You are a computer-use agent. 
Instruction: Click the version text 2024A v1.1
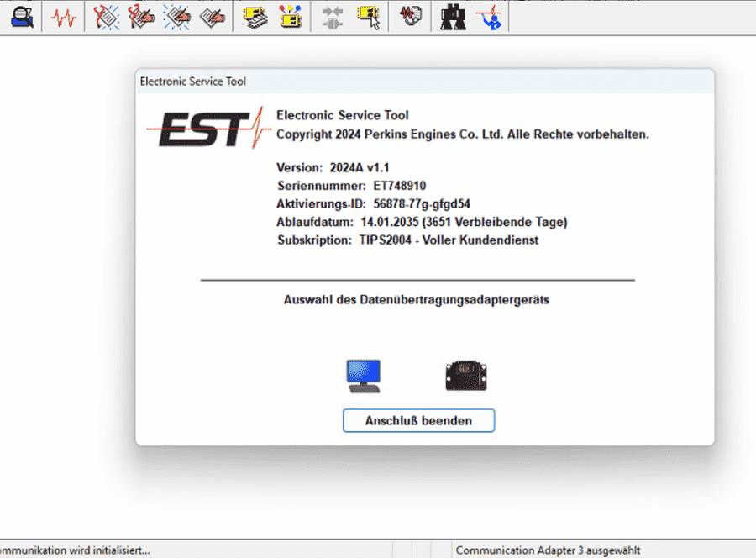click(x=360, y=168)
